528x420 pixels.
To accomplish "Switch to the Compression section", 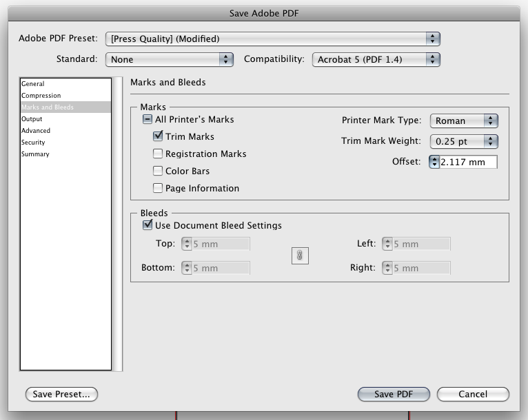I will click(41, 96).
